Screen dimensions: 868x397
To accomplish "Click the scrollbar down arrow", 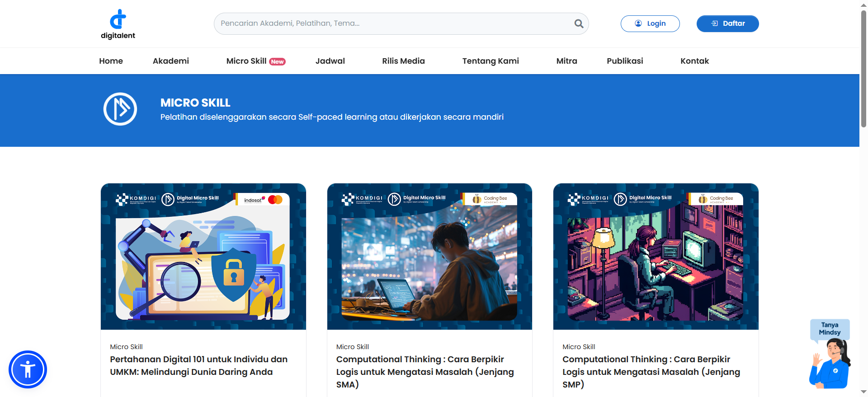I will coord(863,392).
